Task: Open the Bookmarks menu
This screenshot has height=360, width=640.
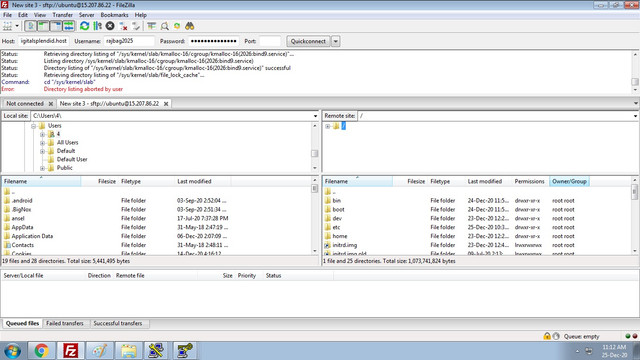Action: click(114, 15)
